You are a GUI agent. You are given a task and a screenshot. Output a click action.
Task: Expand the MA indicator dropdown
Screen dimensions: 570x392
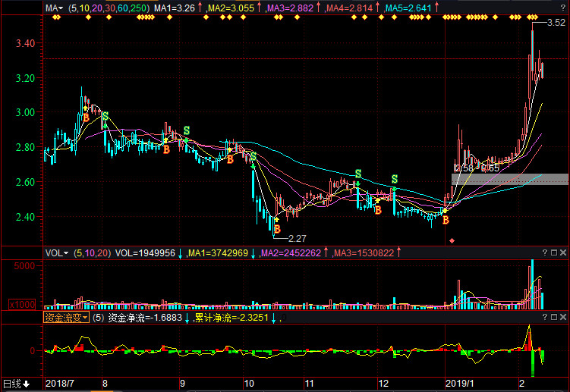(53, 8)
